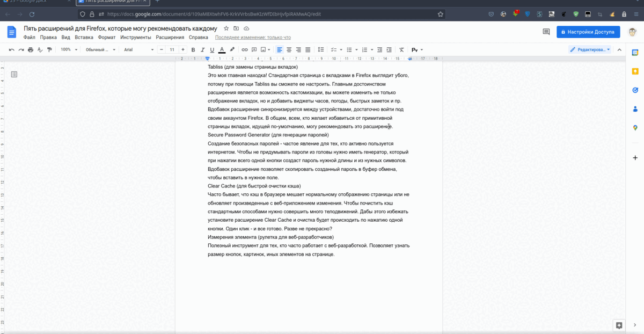Open the zoom level 100% dropdown
644x334 pixels.
click(69, 49)
